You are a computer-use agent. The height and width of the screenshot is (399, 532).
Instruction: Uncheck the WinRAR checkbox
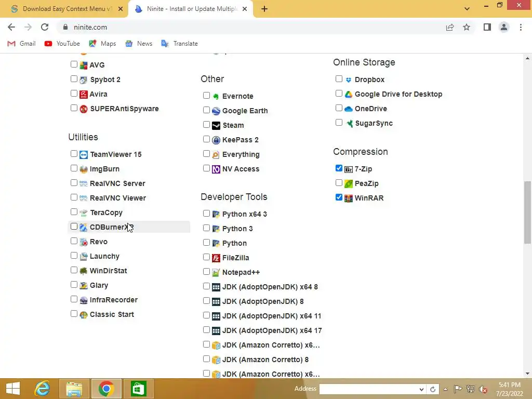(339, 197)
